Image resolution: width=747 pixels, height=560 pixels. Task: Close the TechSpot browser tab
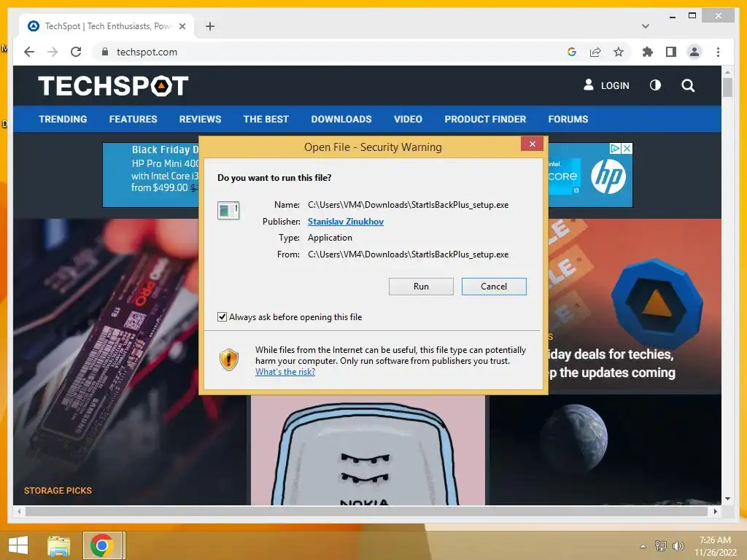point(182,26)
